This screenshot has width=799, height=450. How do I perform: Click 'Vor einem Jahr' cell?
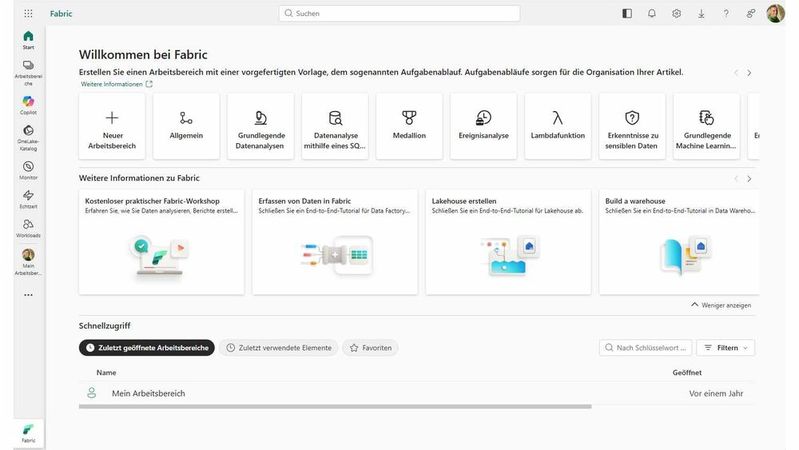coord(716,393)
